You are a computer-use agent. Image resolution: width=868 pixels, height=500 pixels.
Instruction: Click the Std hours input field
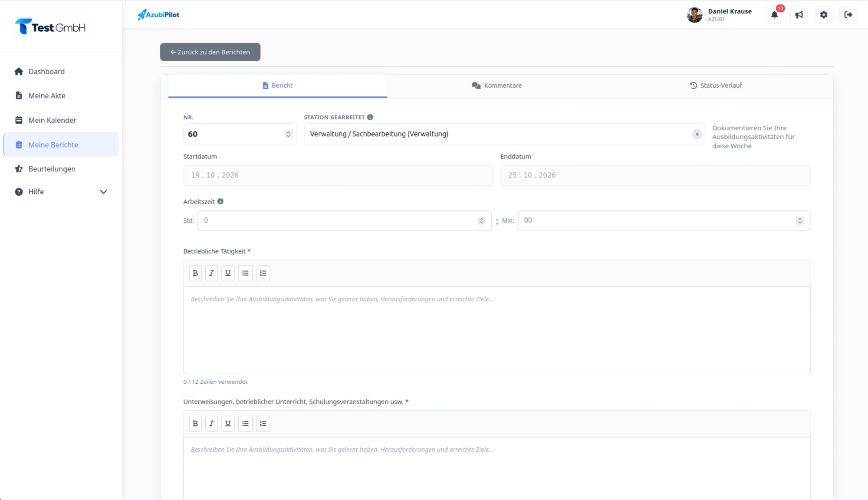point(345,220)
